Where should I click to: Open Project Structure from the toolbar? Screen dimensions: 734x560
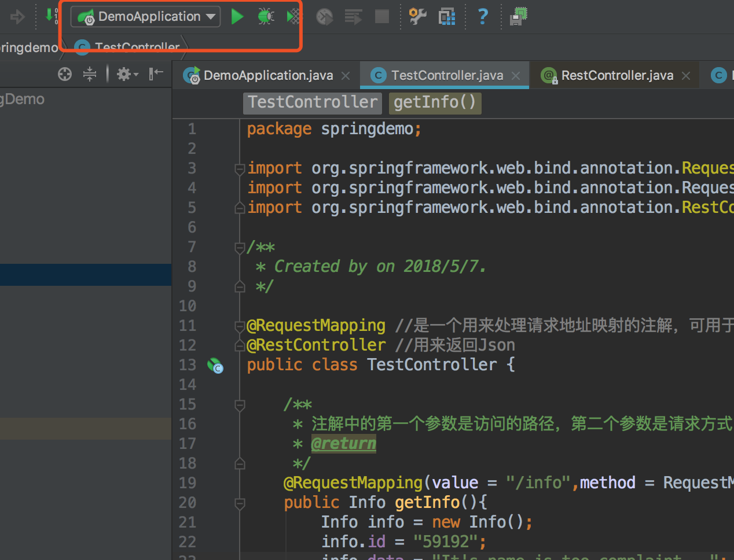coord(447,16)
